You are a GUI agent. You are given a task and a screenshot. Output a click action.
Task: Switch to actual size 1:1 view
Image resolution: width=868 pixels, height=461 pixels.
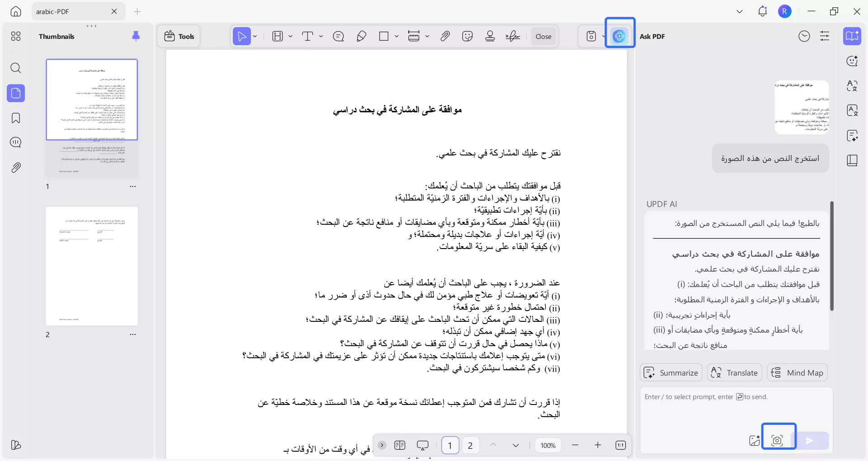[620, 445]
